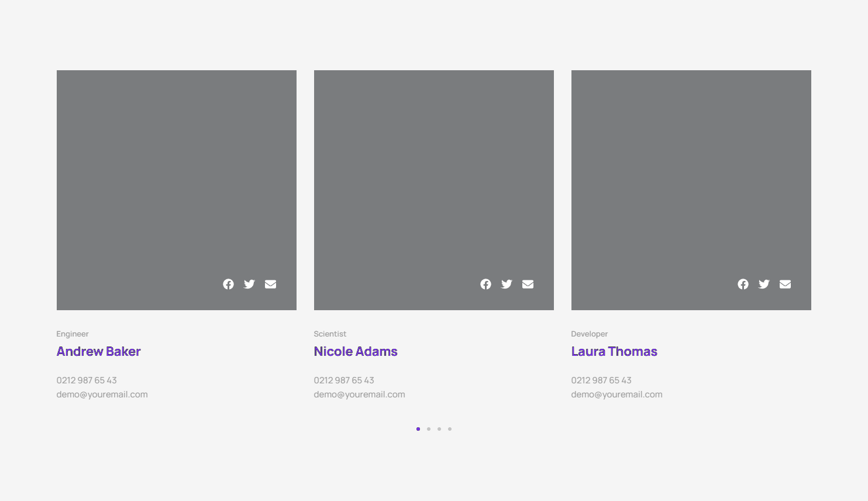Jump to the fourth carousel dot
This screenshot has height=501, width=868.
click(450, 429)
